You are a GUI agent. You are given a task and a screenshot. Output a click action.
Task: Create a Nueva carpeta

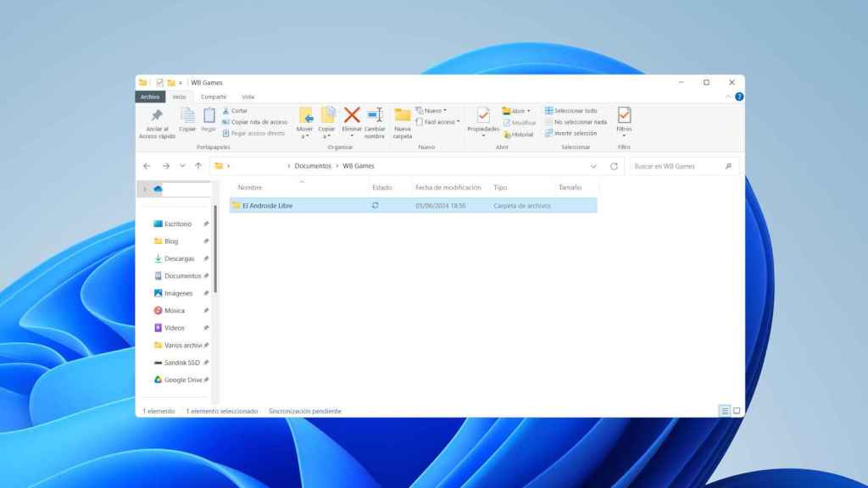[x=402, y=118]
